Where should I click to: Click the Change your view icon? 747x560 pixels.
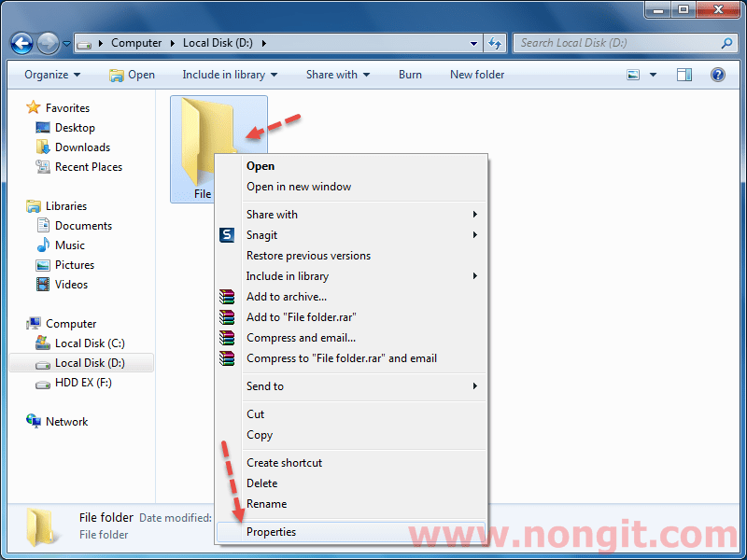(633, 75)
